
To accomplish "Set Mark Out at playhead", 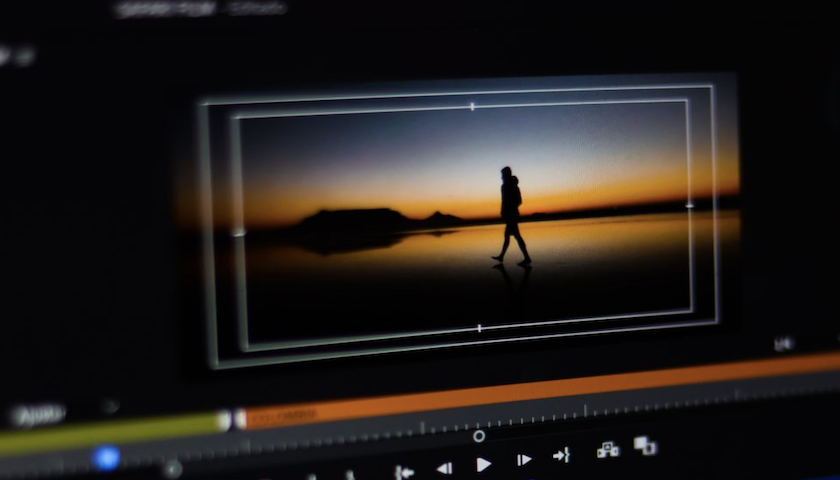I will click(x=350, y=475).
